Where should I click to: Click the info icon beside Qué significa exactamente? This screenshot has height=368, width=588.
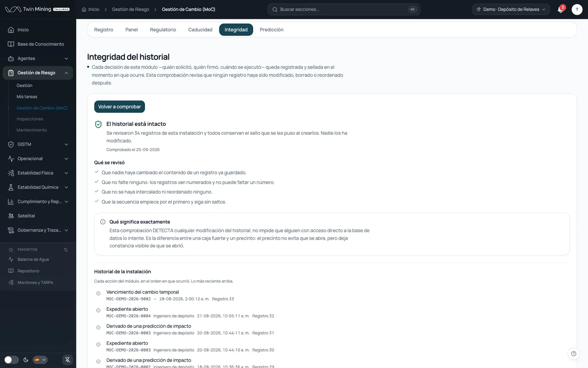(x=103, y=222)
